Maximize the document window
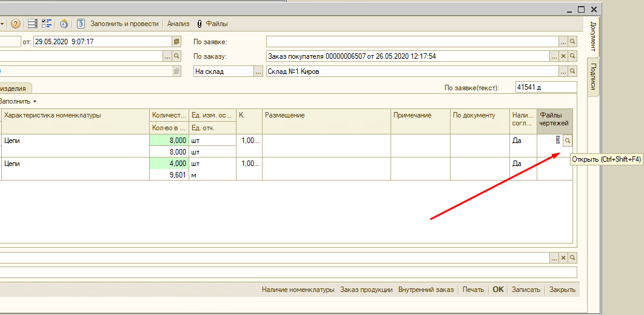 click(581, 9)
